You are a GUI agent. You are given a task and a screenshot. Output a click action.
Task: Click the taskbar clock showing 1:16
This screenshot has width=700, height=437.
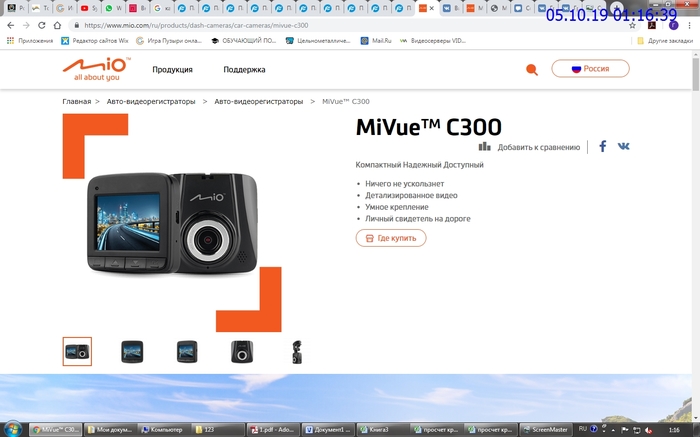(674, 430)
